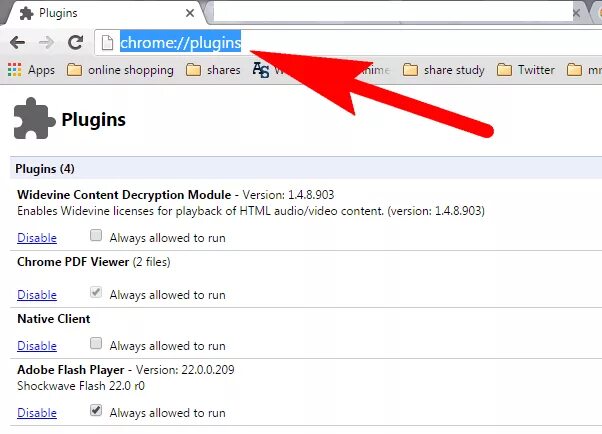Disable the Adobe Flash Player plugin
The height and width of the screenshot is (434, 602).
coord(37,413)
